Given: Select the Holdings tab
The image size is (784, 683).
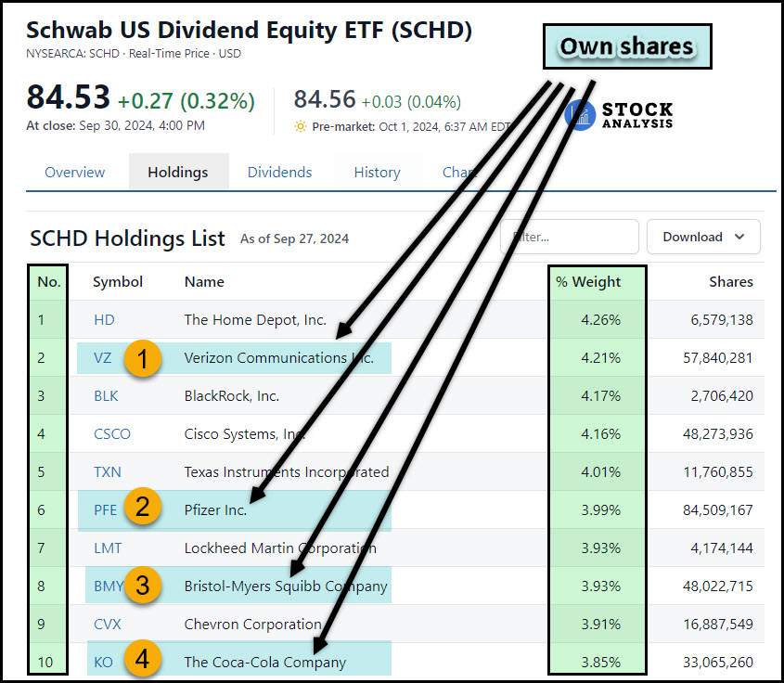Looking at the screenshot, I should [178, 173].
